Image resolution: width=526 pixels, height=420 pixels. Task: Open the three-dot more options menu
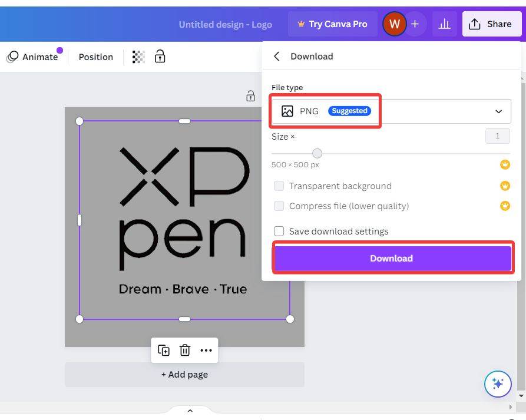[x=206, y=350]
